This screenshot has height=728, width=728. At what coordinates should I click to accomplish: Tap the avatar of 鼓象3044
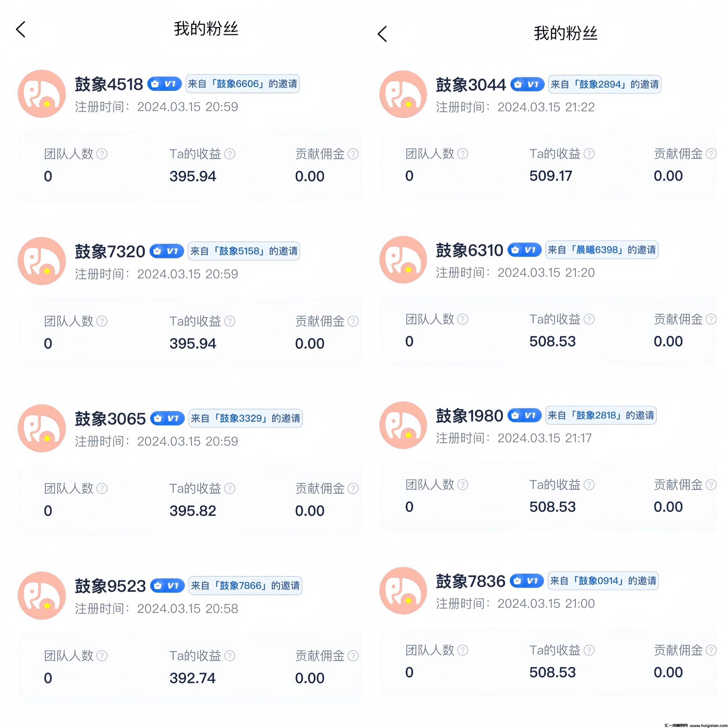click(x=403, y=94)
